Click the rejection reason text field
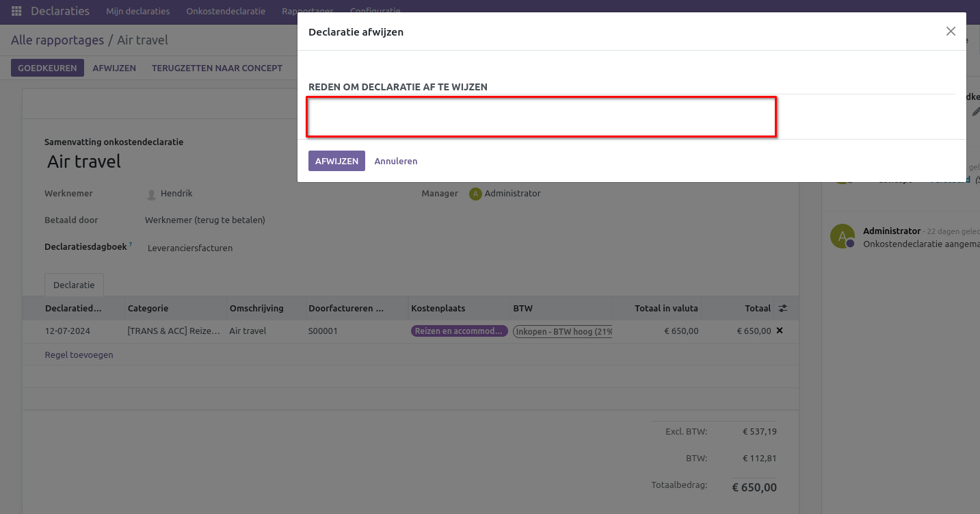Viewport: 980px width, 514px height. 541,117
